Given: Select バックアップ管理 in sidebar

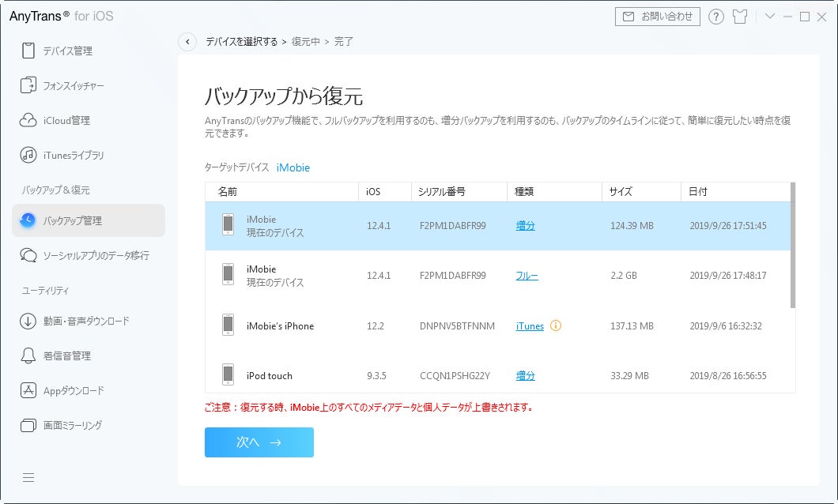Looking at the screenshot, I should 89,220.
